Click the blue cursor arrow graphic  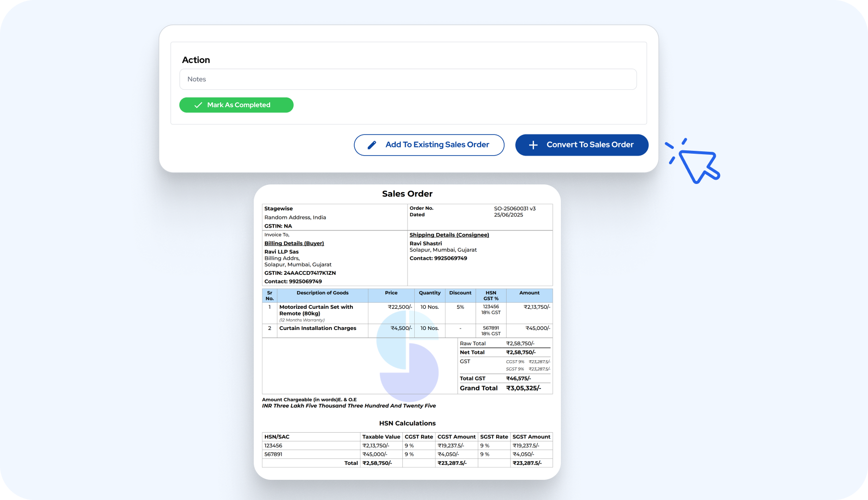tap(698, 165)
